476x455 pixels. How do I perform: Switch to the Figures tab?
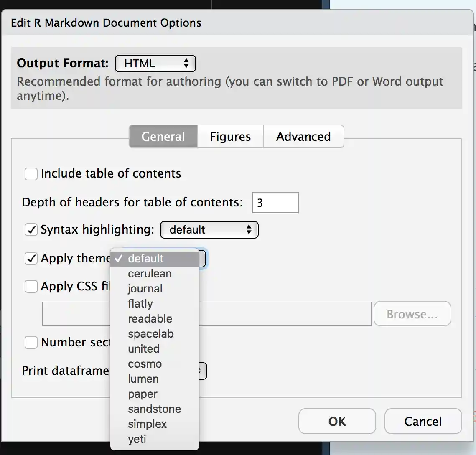pos(230,137)
